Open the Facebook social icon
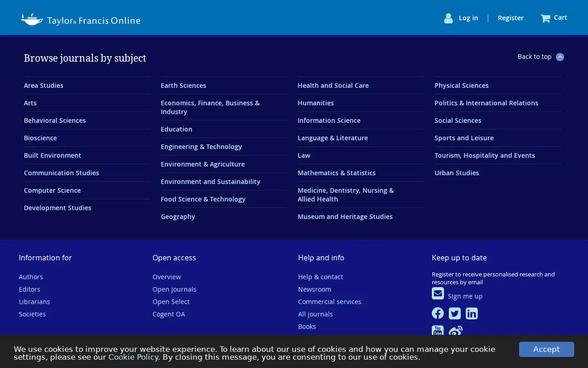Viewport: 588px width, 368px height. (438, 313)
